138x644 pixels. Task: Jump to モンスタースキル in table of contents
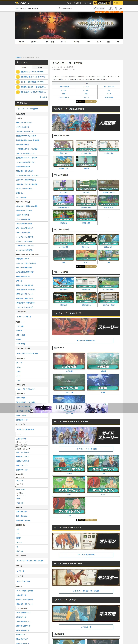click(x=64, y=97)
